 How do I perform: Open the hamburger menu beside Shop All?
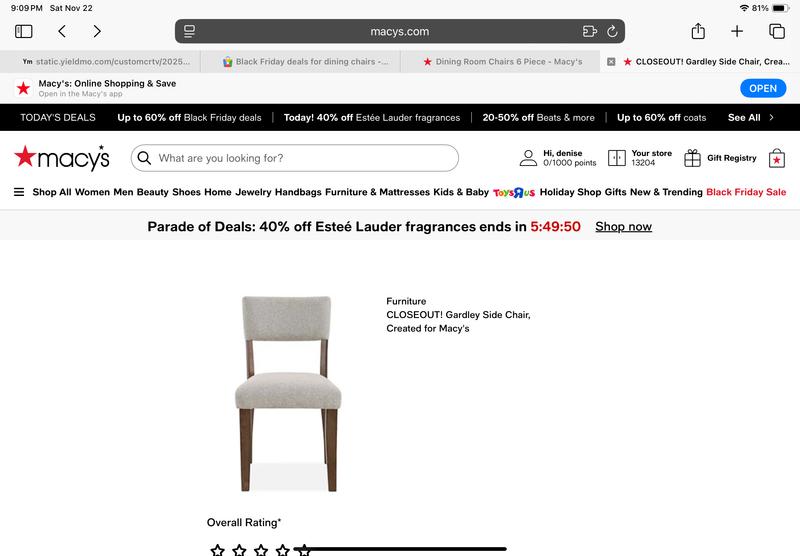[x=19, y=192]
